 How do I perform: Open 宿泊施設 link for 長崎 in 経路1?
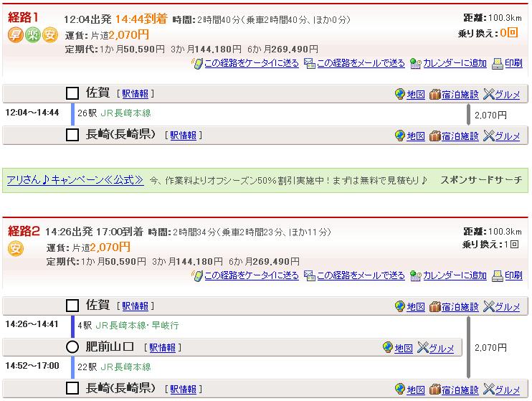(460, 136)
